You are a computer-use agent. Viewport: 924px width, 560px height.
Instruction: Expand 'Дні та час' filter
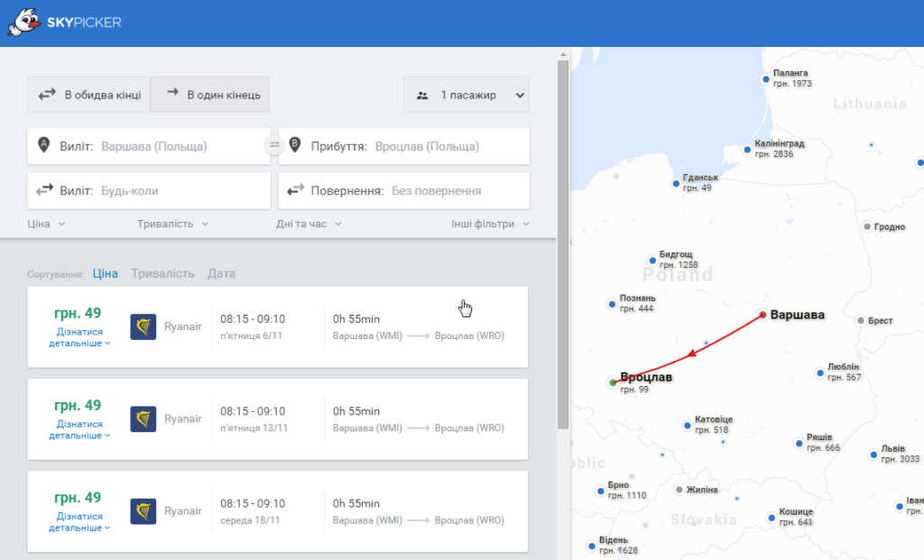pyautogui.click(x=309, y=224)
